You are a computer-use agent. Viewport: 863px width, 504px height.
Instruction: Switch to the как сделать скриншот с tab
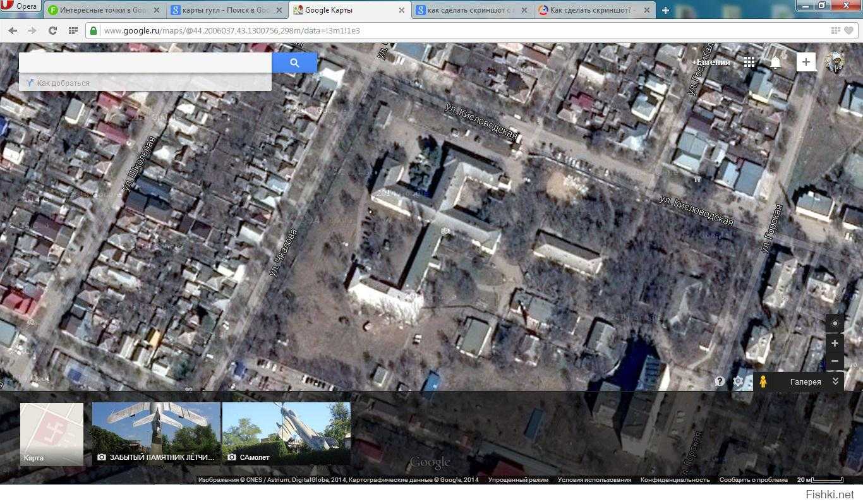click(471, 10)
